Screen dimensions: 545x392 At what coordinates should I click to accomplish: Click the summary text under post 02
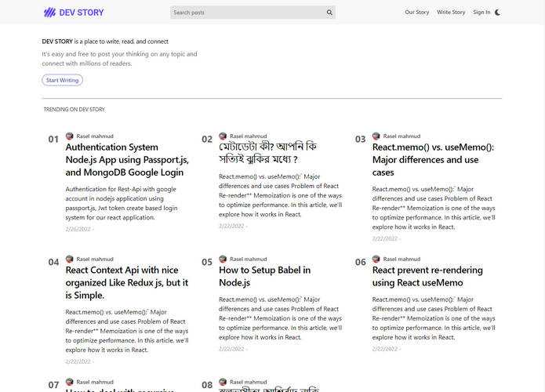(x=281, y=195)
